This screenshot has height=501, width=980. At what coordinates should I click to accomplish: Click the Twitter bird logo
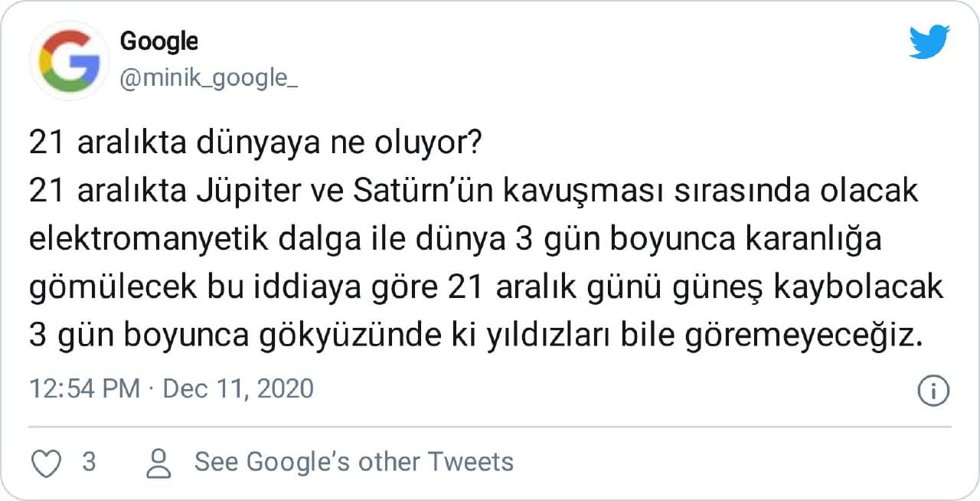[x=929, y=41]
